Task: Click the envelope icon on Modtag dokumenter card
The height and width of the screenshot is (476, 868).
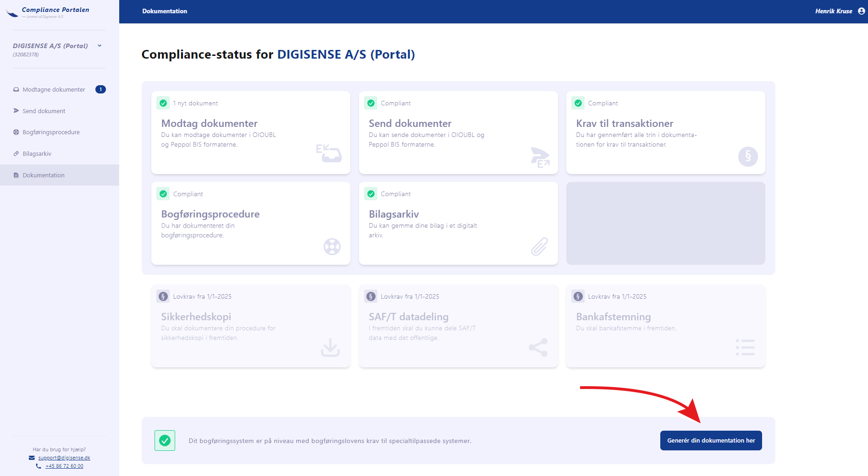Action: [329, 153]
